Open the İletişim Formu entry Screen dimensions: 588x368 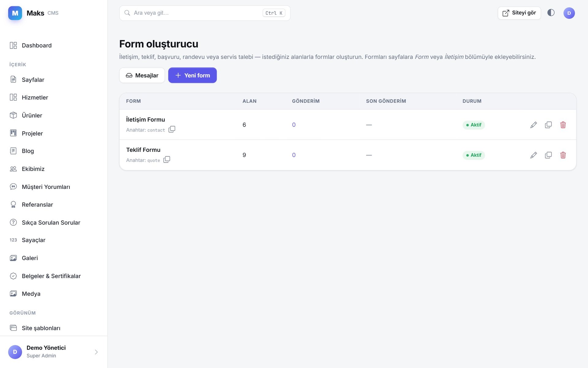click(145, 120)
